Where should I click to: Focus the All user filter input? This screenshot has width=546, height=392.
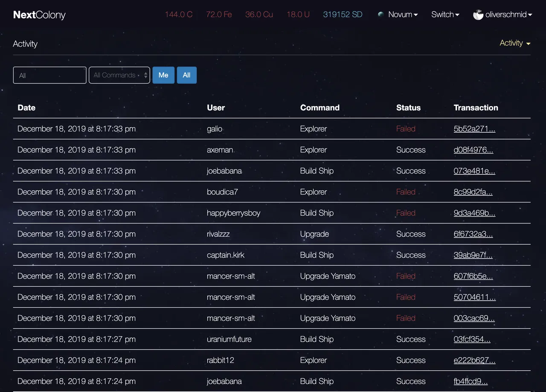[49, 75]
